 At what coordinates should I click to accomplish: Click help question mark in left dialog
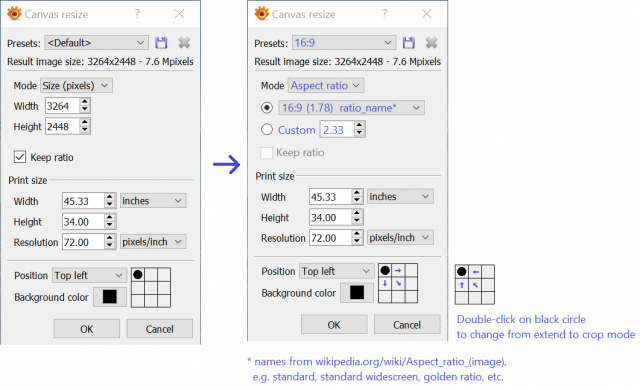(x=137, y=14)
